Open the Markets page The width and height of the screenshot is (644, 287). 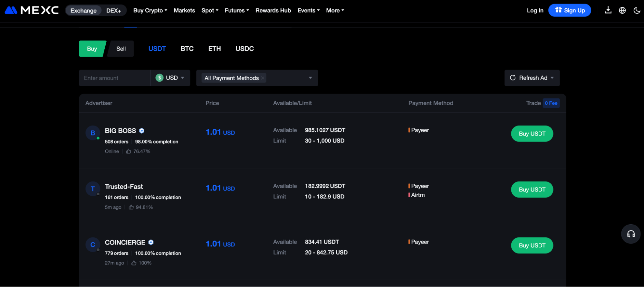184,10
